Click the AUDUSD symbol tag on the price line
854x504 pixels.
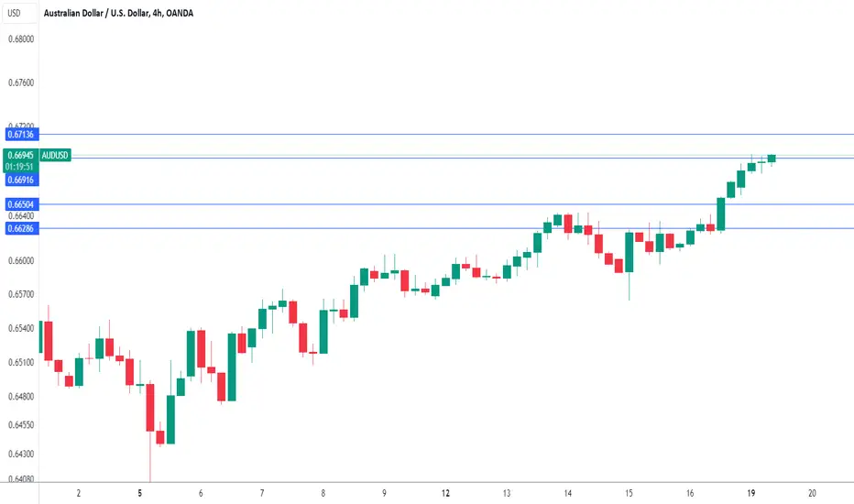point(55,155)
